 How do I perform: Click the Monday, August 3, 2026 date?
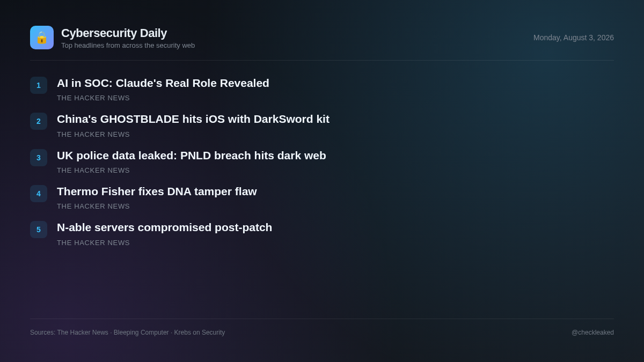[574, 38]
